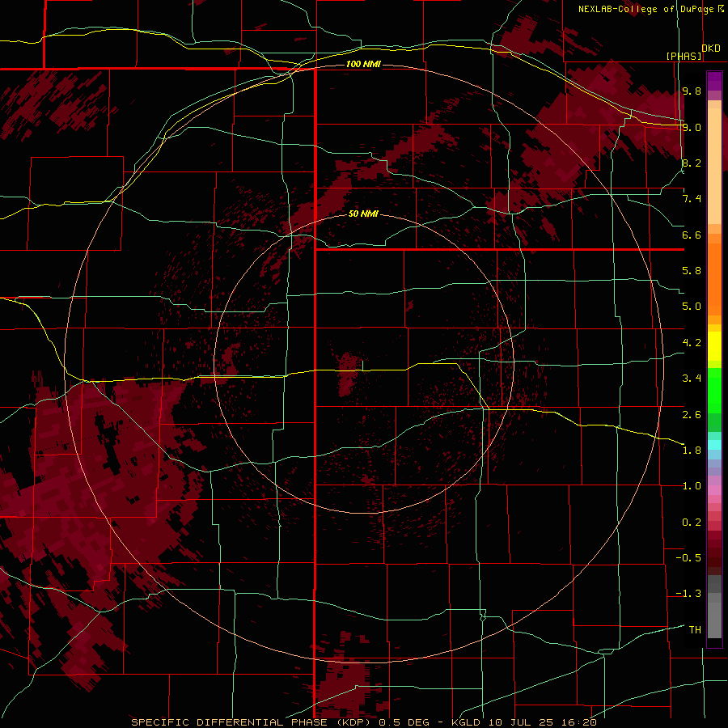Click the 'SPECIFIC DIFFERENTIAL PHASE (KDP)' caption text
This screenshot has width=728, height=728.
252,722
